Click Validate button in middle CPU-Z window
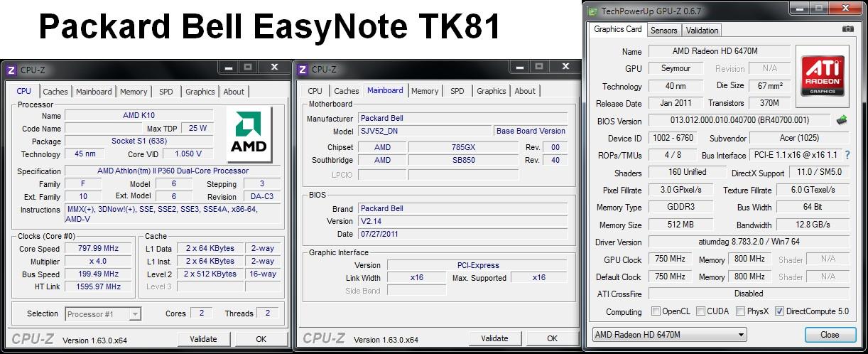The width and height of the screenshot is (868, 354). click(x=494, y=338)
